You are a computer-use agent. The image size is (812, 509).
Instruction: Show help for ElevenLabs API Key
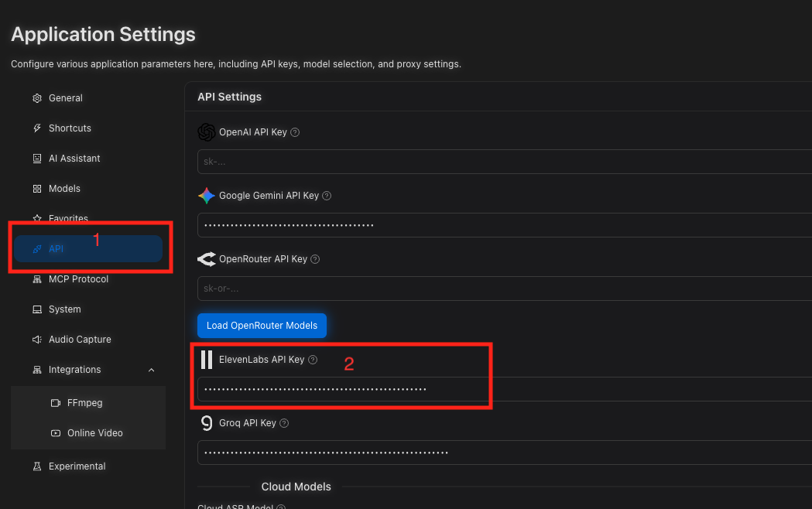coord(313,360)
